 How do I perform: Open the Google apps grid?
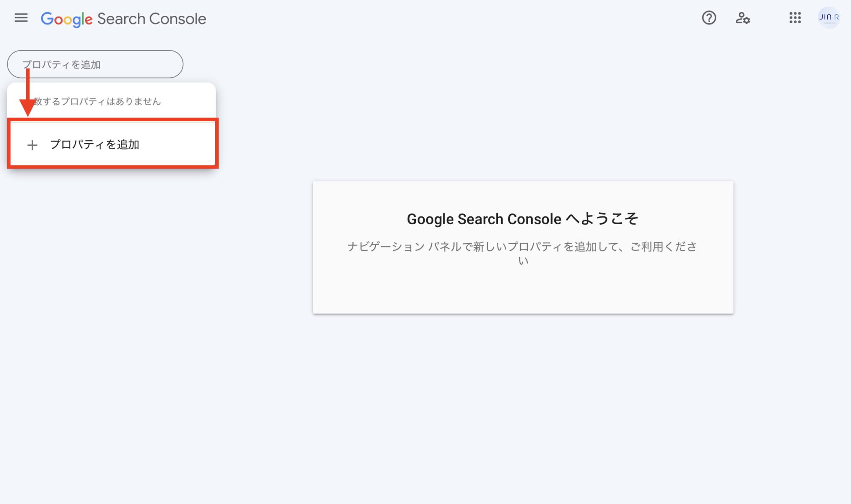795,18
